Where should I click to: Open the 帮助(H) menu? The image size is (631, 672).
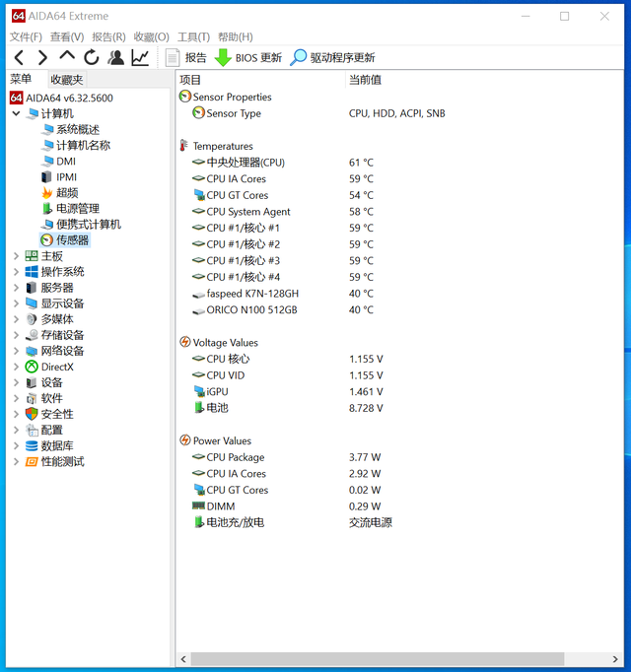[235, 36]
